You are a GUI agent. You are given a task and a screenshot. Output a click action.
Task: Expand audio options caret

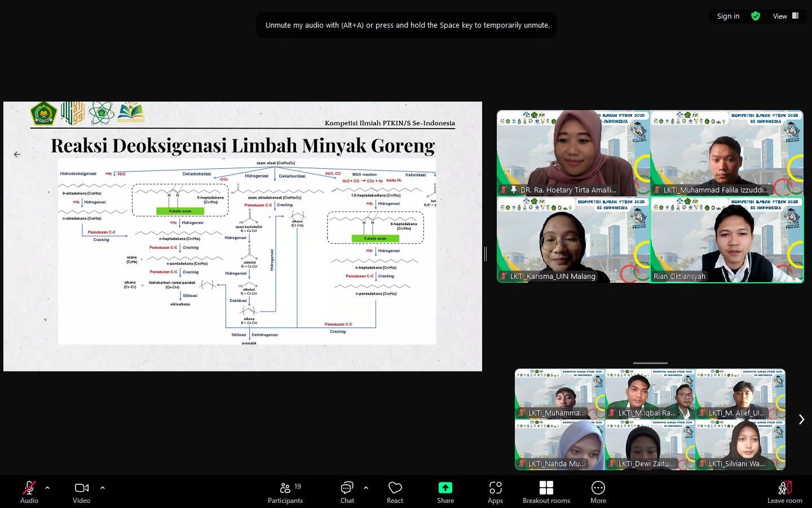click(x=47, y=488)
